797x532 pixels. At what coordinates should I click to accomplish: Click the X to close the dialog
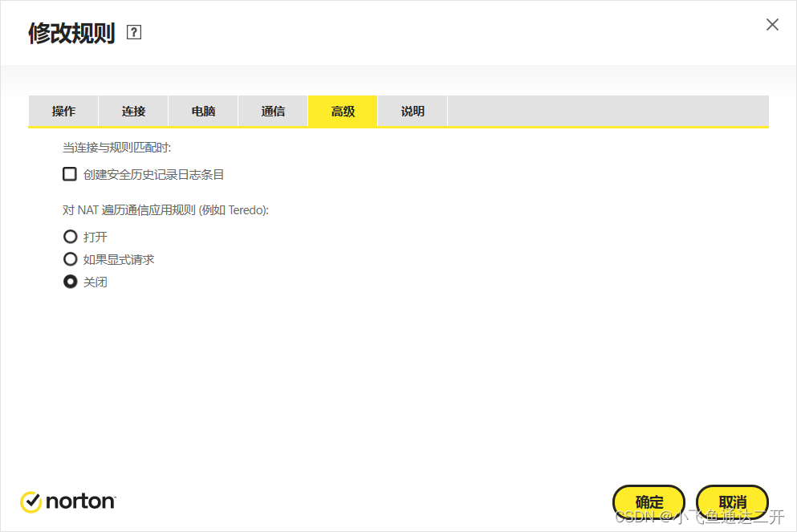click(x=772, y=24)
